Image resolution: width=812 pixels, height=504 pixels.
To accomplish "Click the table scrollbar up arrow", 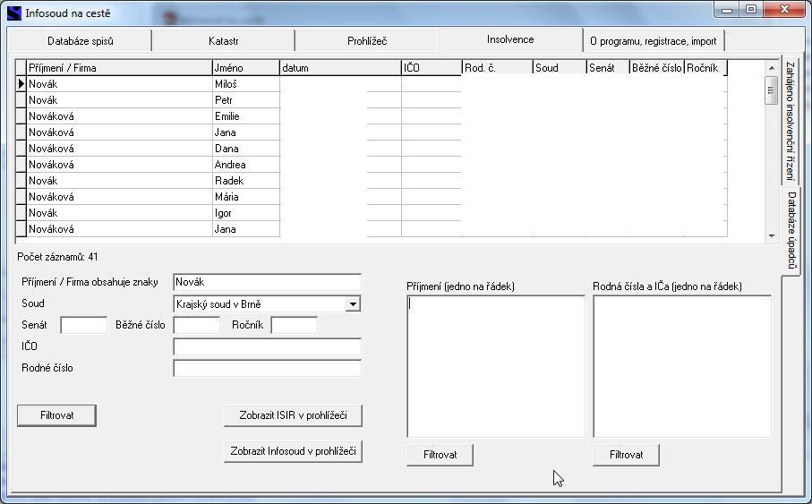I will pos(772,68).
